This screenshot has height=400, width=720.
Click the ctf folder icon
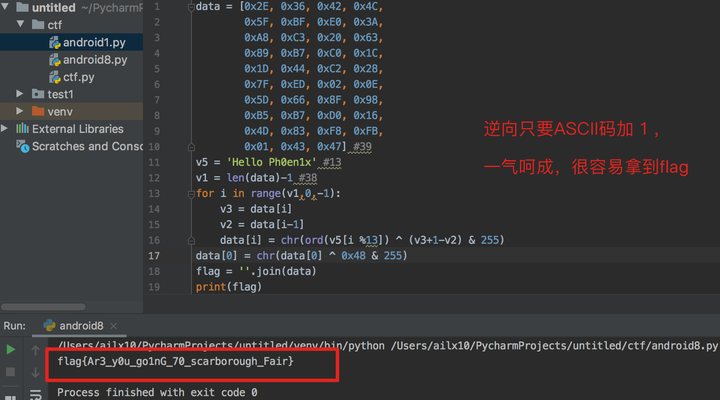tap(38, 24)
